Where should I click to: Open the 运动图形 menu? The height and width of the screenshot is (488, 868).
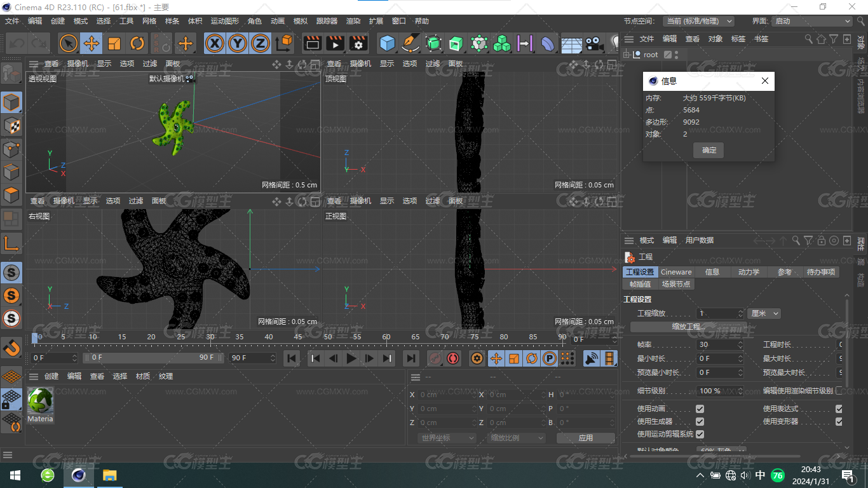pos(225,21)
